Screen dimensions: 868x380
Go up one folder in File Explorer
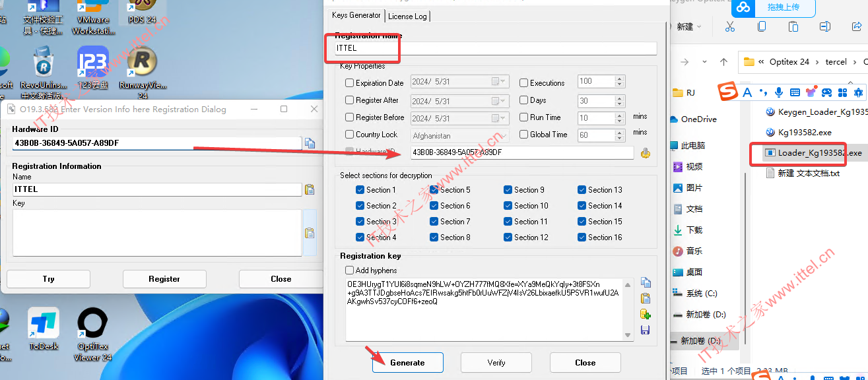pos(724,62)
